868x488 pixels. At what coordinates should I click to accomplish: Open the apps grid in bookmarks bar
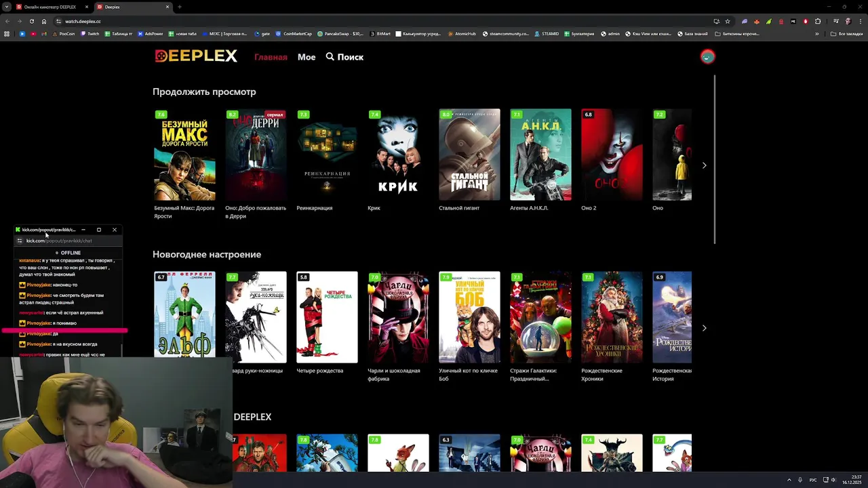point(7,34)
